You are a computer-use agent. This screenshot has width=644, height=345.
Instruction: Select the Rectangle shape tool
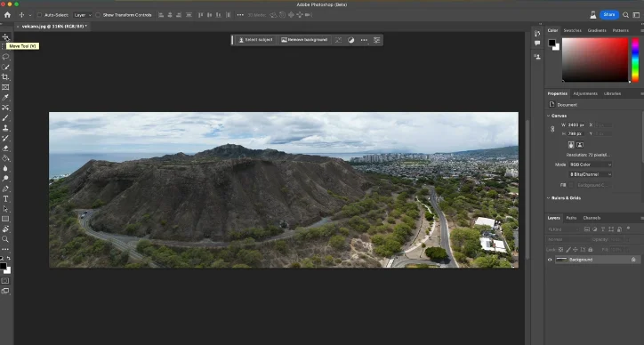[x=5, y=219]
